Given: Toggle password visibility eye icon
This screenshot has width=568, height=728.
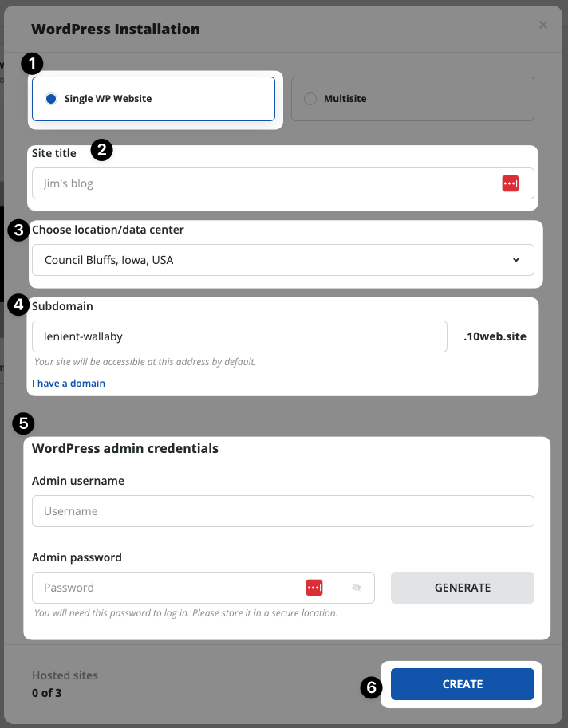Looking at the screenshot, I should (x=357, y=588).
